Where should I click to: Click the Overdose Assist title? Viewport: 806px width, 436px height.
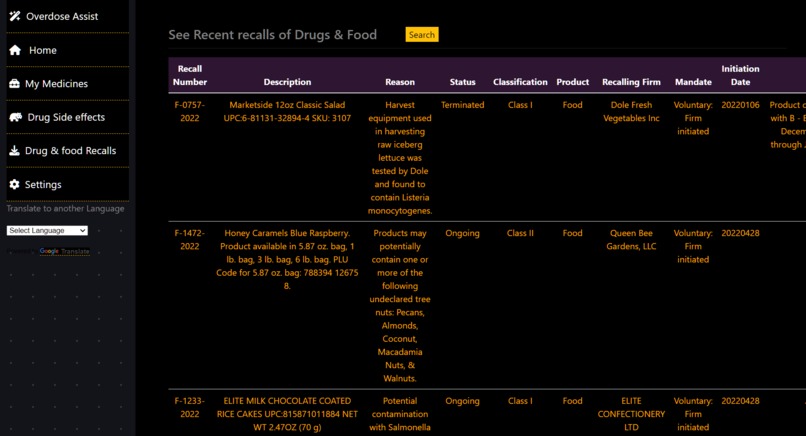pos(62,16)
